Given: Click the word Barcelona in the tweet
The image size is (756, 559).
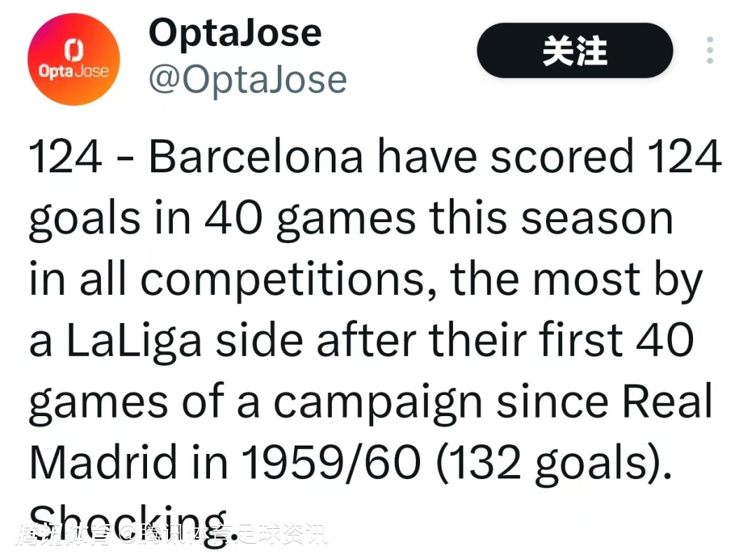Looking at the screenshot, I should [255, 158].
